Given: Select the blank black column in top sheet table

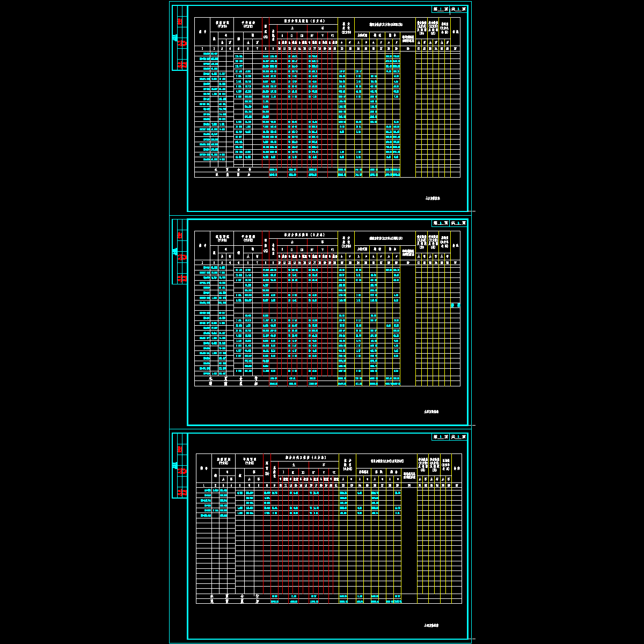Looking at the screenshot, I should 408,113.
